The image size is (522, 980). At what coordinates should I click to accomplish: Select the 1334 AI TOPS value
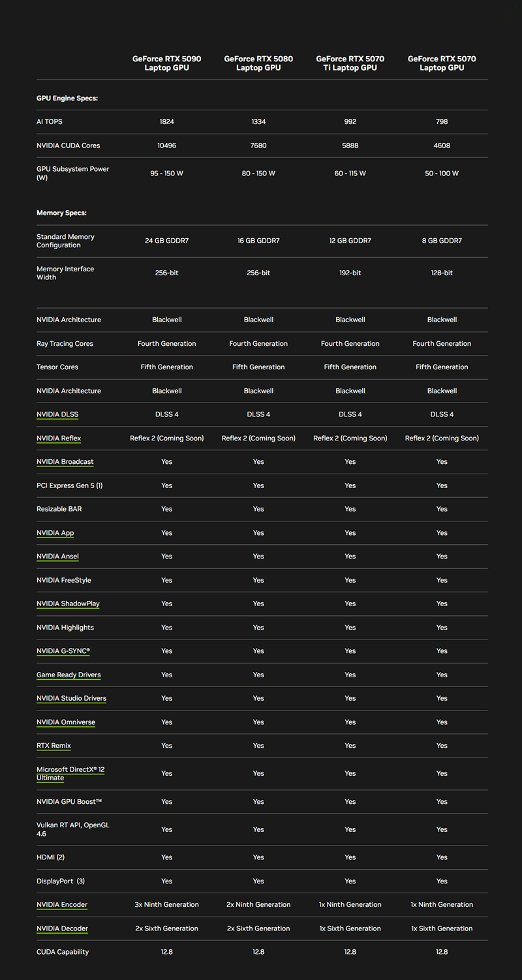pos(258,121)
